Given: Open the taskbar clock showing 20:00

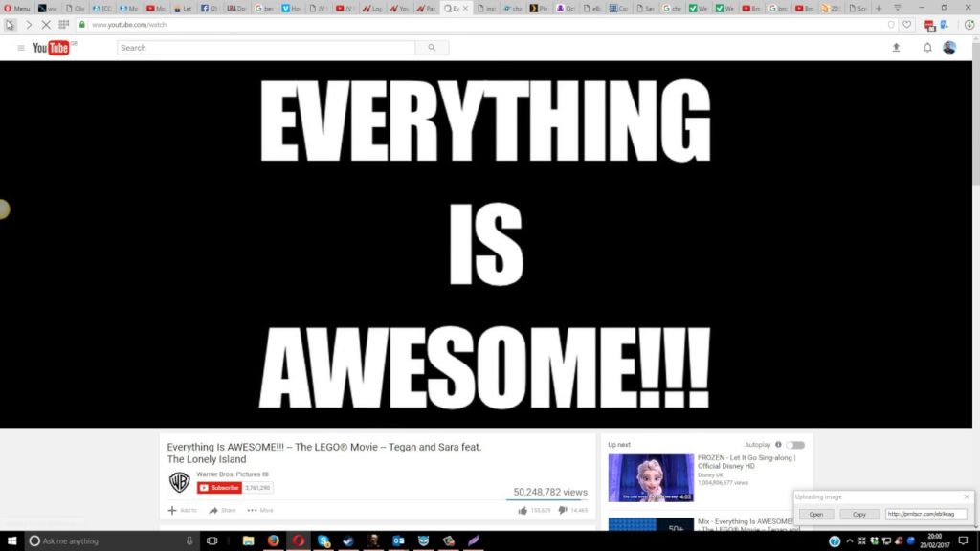Looking at the screenshot, I should point(935,540).
